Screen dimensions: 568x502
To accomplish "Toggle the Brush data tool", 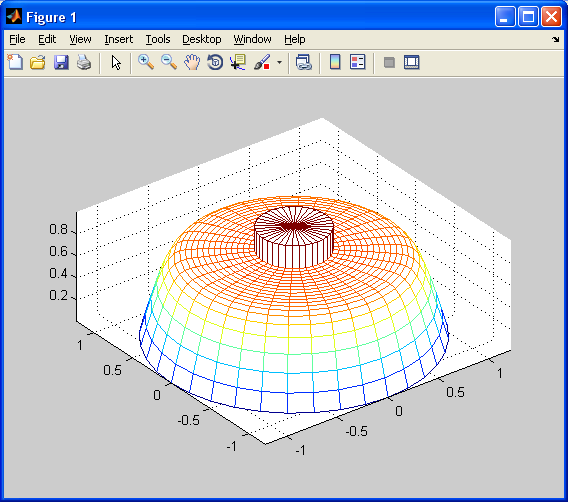I will pyautogui.click(x=262, y=63).
